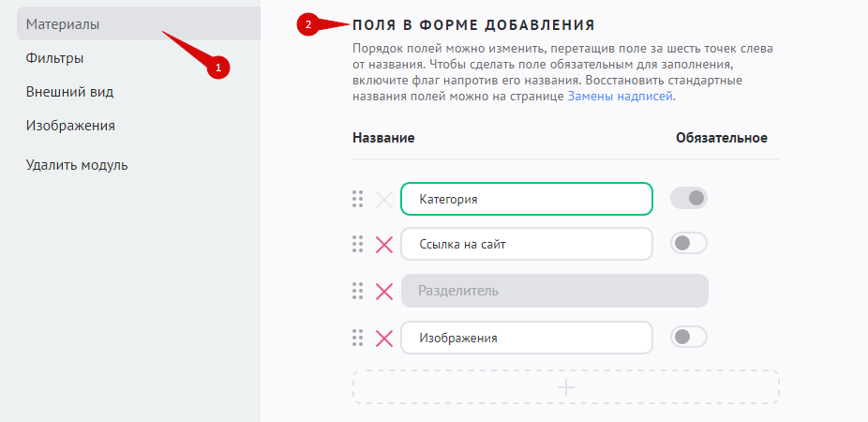Screen dimensions: 868x422
Task: Select Изображения in the left sidebar
Action: 70,126
